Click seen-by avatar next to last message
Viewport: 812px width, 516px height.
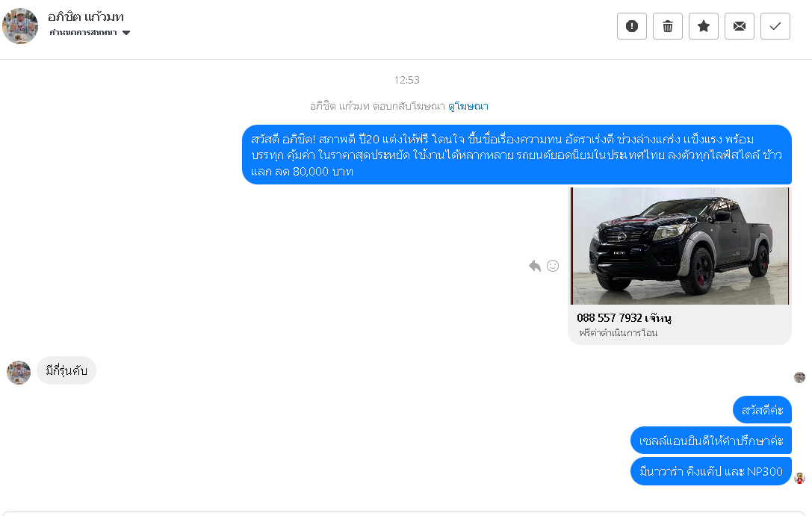(800, 478)
